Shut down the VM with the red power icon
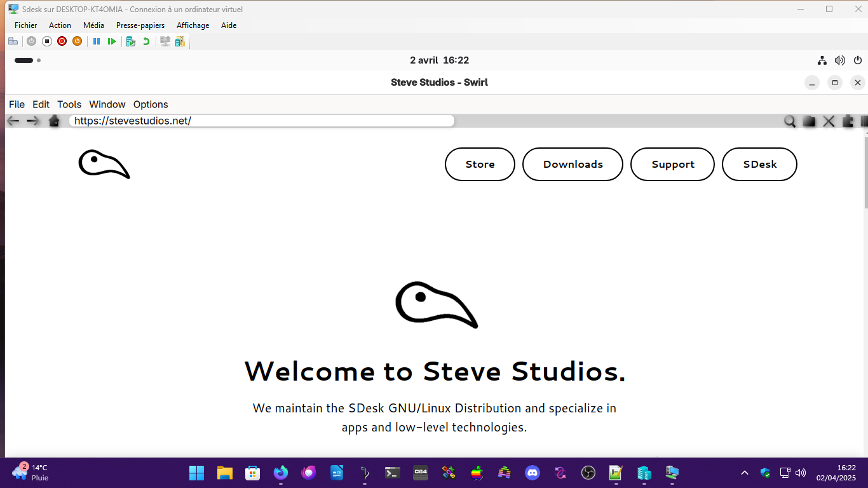 click(62, 41)
